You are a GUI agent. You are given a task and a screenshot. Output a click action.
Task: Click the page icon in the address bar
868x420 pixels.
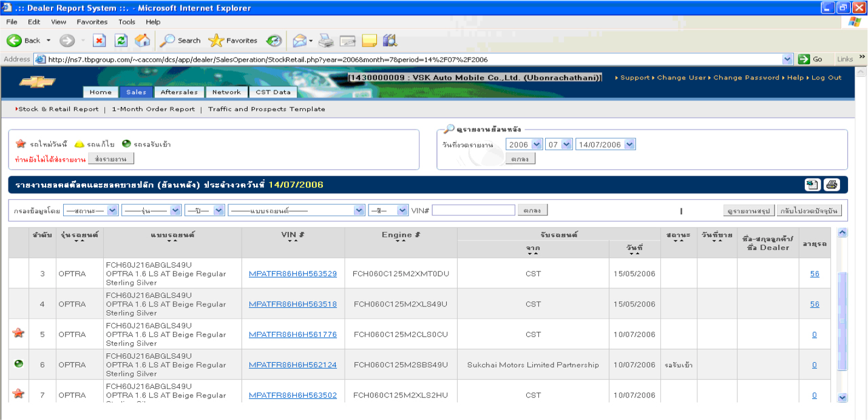tap(41, 59)
